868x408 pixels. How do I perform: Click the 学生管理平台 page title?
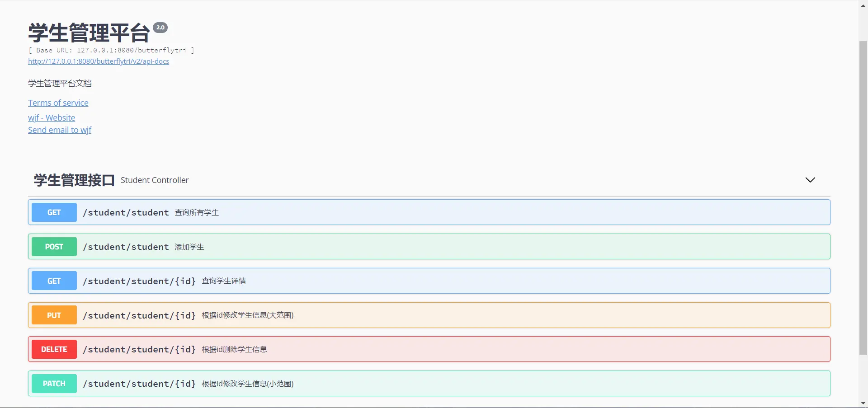pos(89,33)
